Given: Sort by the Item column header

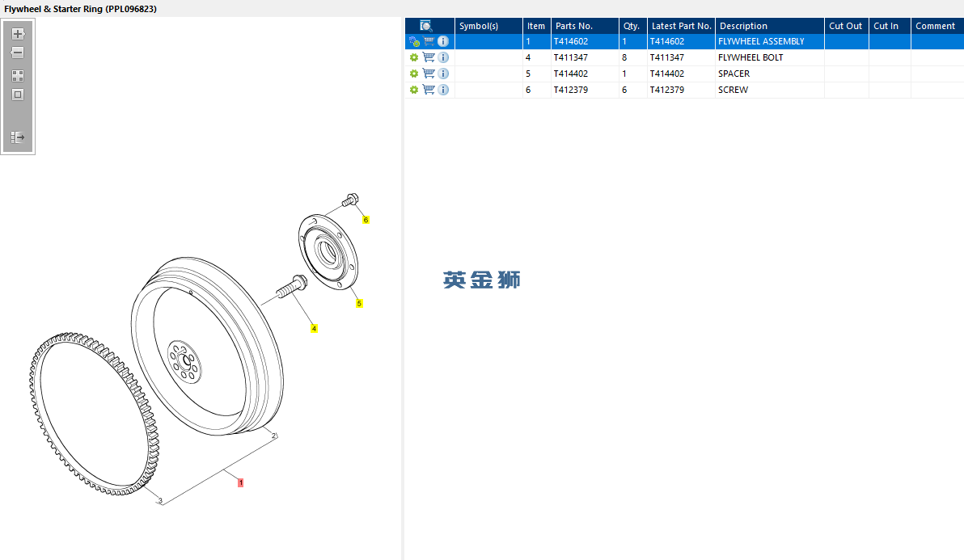Looking at the screenshot, I should (537, 26).
